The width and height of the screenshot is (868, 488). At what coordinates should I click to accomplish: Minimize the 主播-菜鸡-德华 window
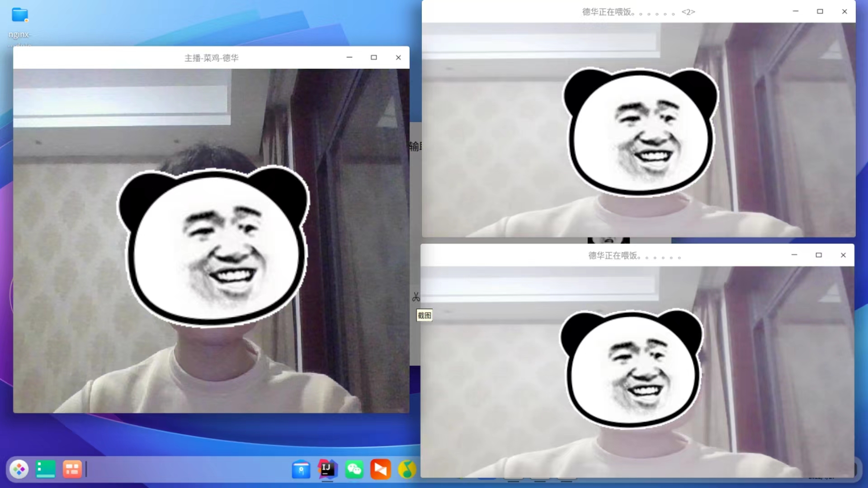pyautogui.click(x=349, y=57)
